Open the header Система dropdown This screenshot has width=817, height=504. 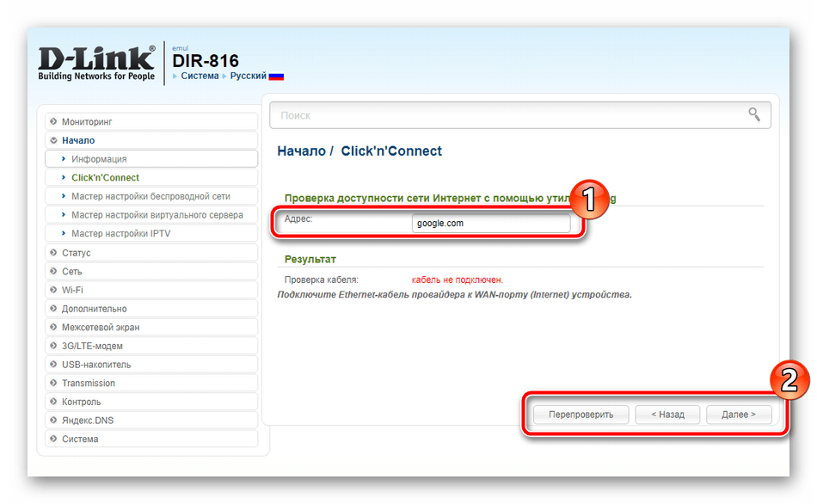click(200, 76)
